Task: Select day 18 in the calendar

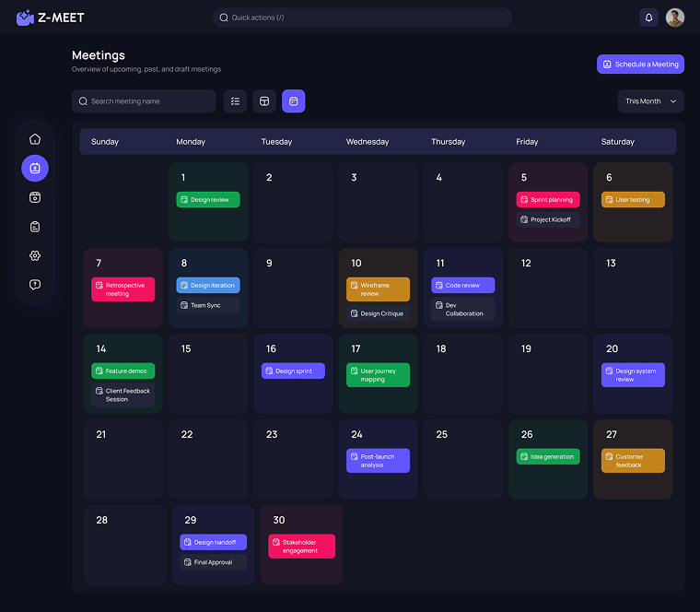Action: pyautogui.click(x=463, y=373)
